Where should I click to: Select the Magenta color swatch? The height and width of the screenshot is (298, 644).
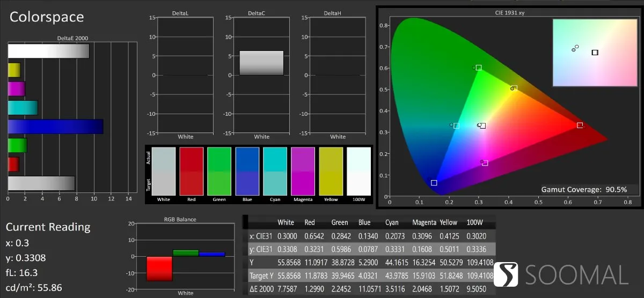click(304, 172)
